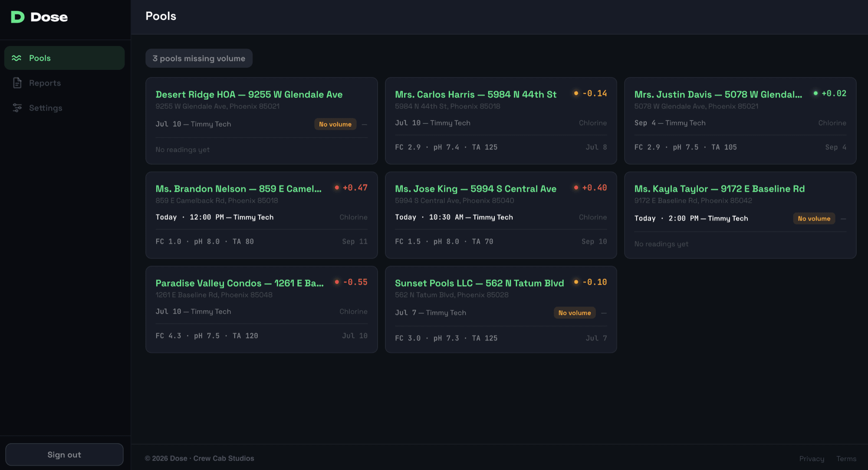Click Today · 10:30 AM — Timmy Tech

454,217
